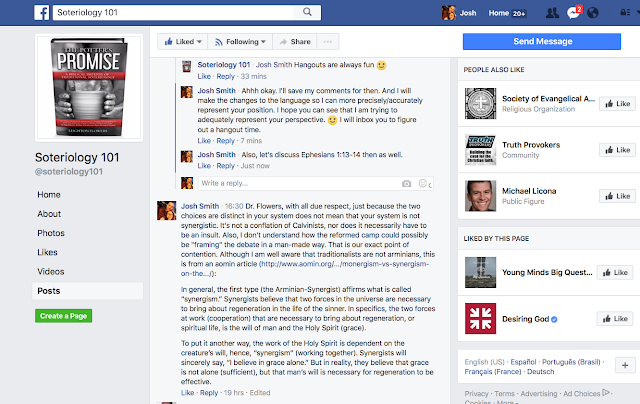This screenshot has width=640, height=404.
Task: Click the green Create a Page button
Action: [x=63, y=316]
